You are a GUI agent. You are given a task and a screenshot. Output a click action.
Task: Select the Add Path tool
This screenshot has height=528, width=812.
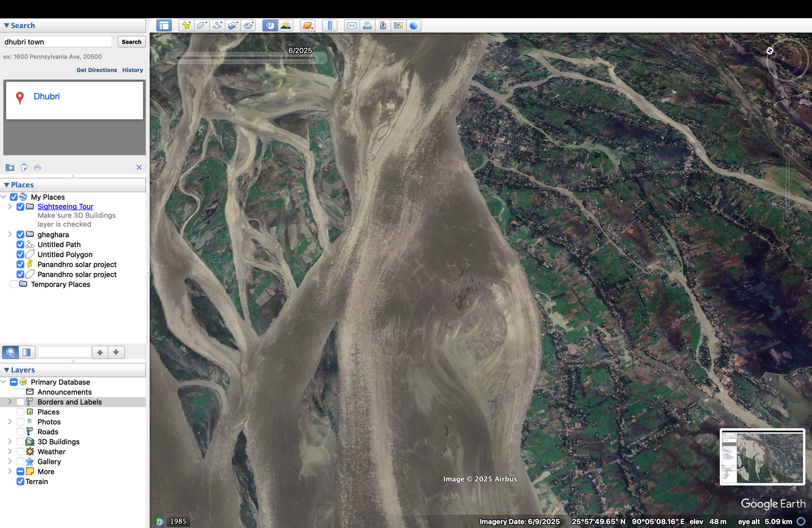click(218, 25)
